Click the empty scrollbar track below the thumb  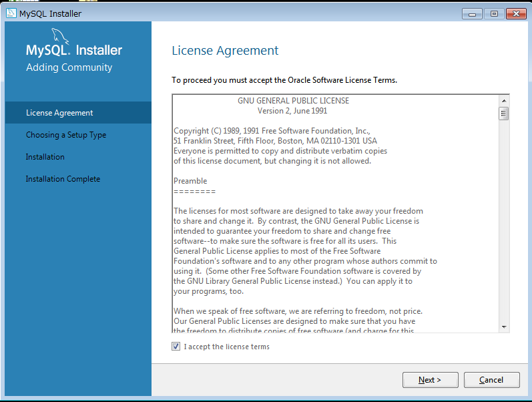[x=504, y=220]
